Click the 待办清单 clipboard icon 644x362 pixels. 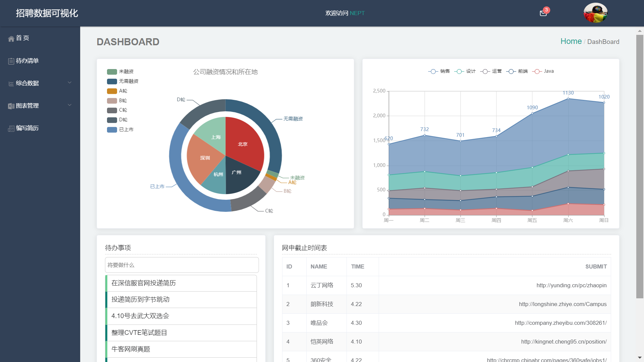[x=11, y=61]
